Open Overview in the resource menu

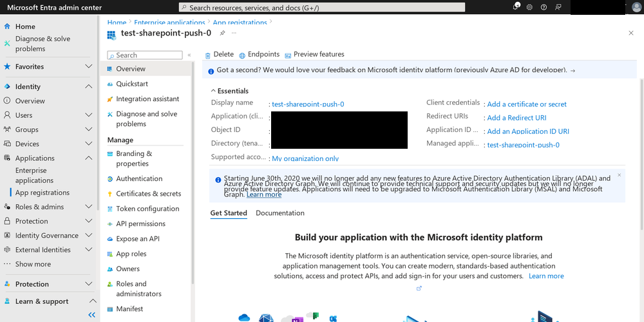coord(146,69)
